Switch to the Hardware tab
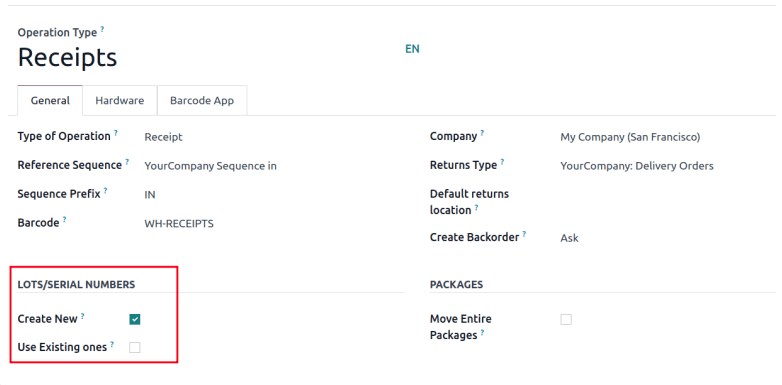This screenshot has width=782, height=385. pyautogui.click(x=120, y=100)
